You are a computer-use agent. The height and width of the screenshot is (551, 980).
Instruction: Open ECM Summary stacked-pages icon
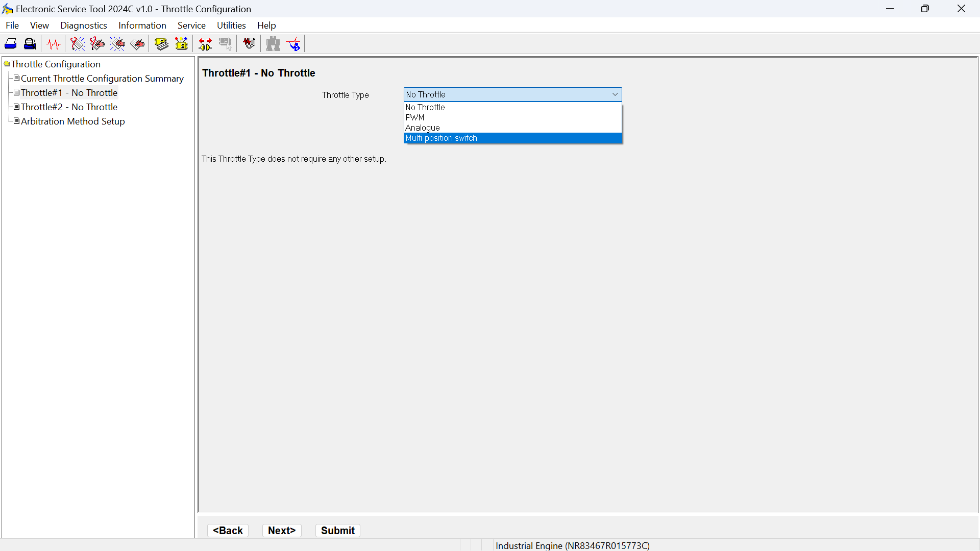click(x=161, y=44)
